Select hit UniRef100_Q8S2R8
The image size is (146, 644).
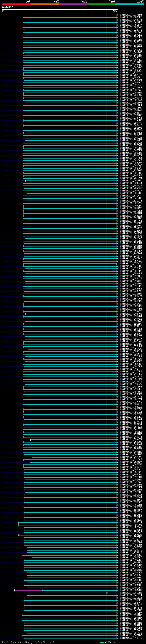pos(131,40)
